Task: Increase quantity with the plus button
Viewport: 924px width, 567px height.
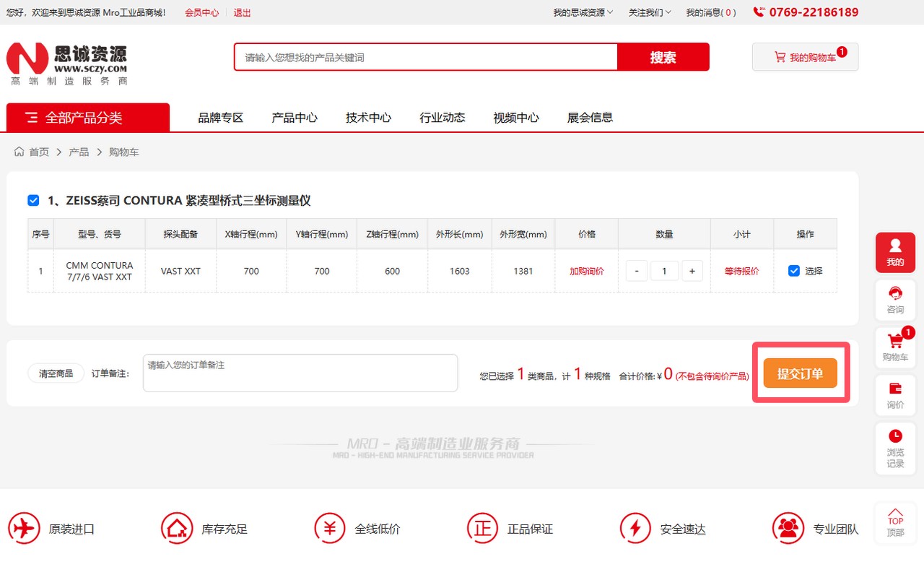Action: pos(692,271)
